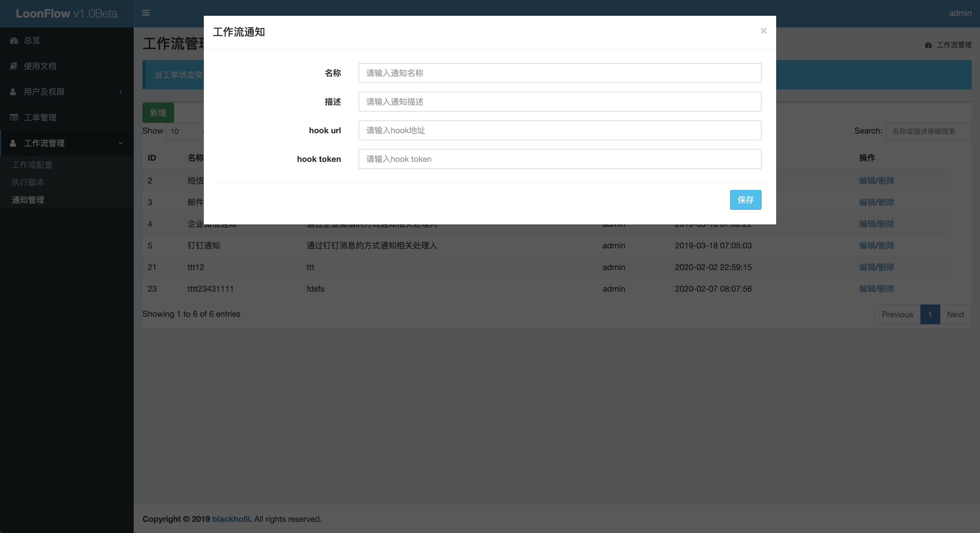Focus the 描述 input field

click(559, 102)
